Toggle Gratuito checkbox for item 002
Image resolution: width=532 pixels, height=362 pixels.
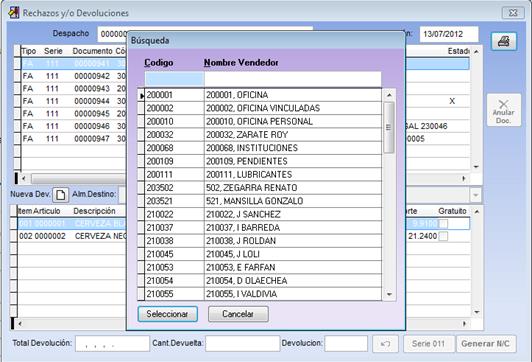(x=443, y=236)
